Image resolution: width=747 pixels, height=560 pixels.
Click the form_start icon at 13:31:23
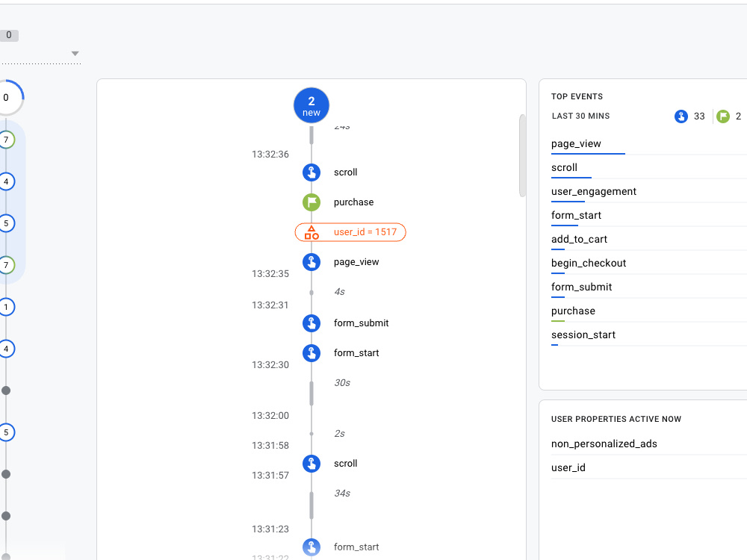(311, 547)
